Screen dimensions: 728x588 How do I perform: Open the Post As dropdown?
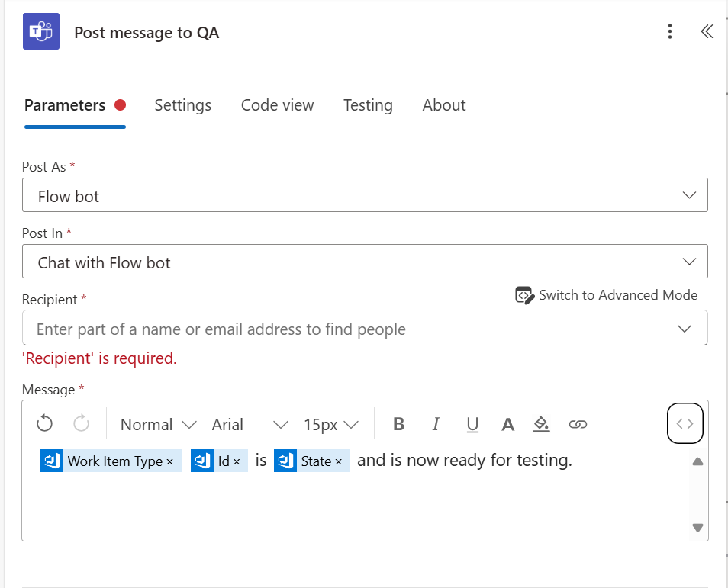click(x=365, y=195)
